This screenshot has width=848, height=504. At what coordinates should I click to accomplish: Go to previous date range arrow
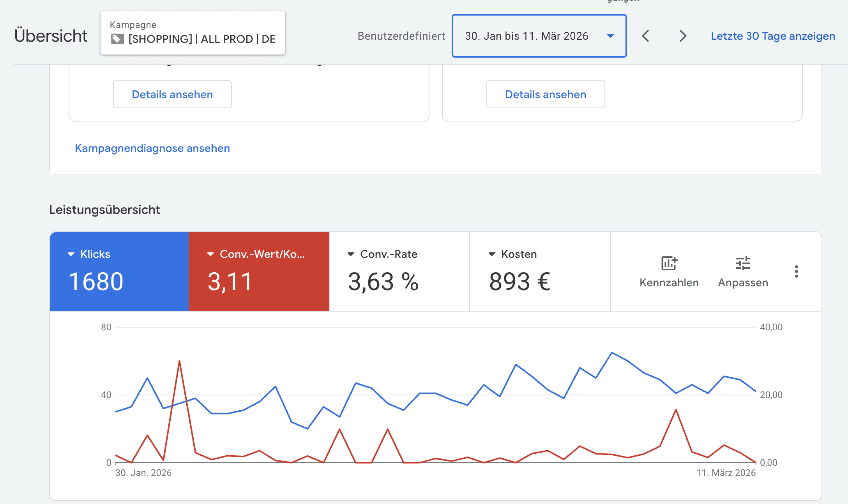click(x=646, y=36)
